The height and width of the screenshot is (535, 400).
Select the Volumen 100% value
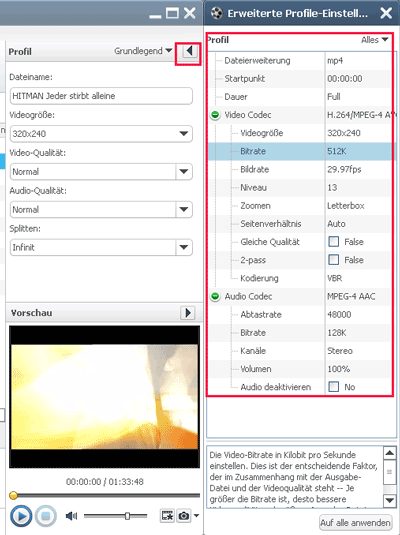pos(339,369)
